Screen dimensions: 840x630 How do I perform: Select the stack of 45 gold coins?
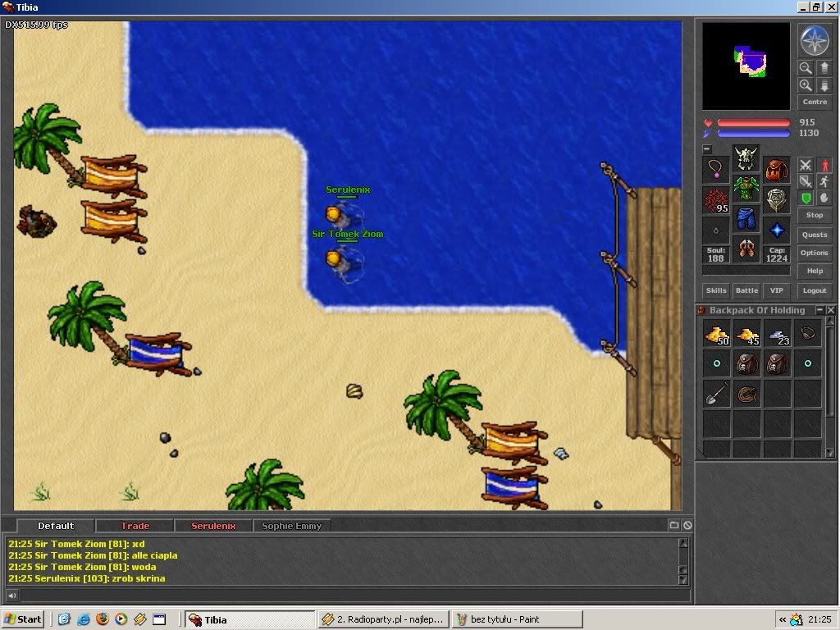(747, 335)
